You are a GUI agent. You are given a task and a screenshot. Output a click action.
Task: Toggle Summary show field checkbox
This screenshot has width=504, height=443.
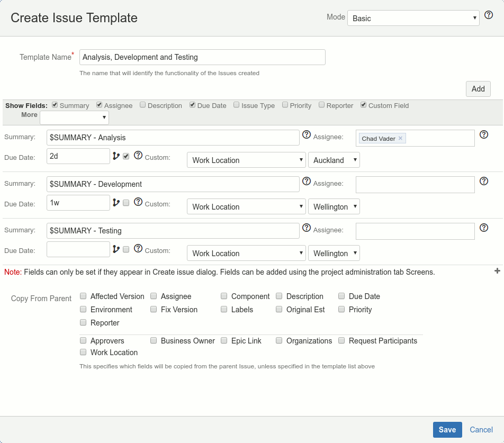pos(55,105)
